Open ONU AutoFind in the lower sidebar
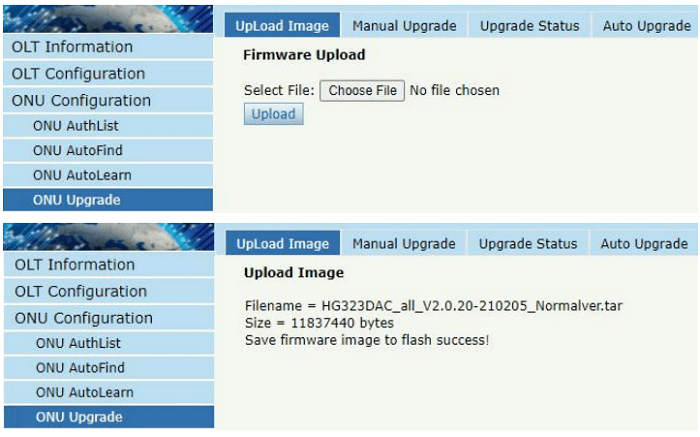 (80, 368)
